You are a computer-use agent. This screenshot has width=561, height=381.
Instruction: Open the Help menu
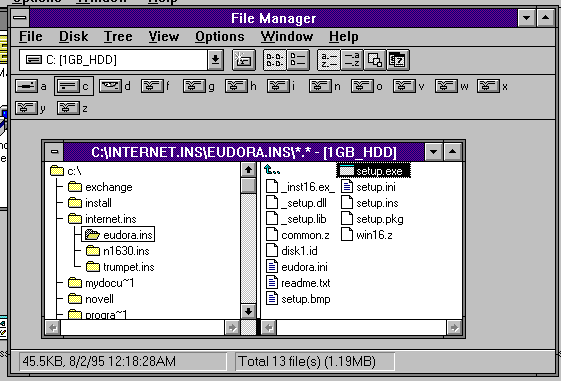[343, 36]
